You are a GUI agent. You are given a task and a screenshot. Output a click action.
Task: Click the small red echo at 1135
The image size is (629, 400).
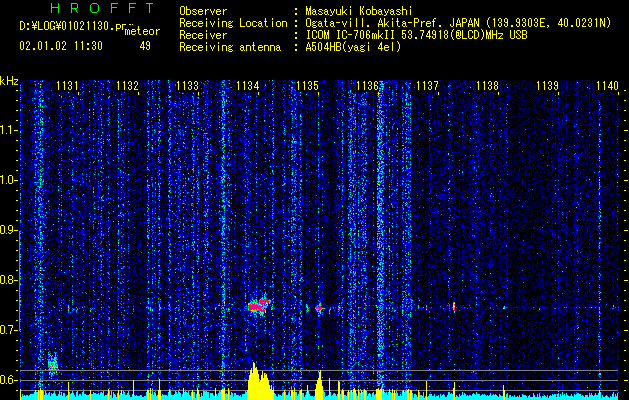(319, 308)
